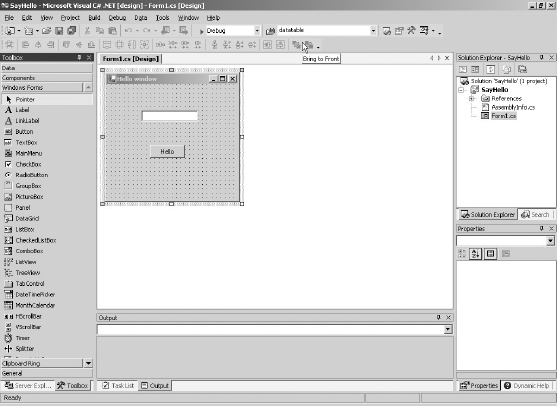Viewport: 557px width, 406px height.
Task: Toggle Alphabetic sorting in Properties panel
Action: pyautogui.click(x=475, y=254)
